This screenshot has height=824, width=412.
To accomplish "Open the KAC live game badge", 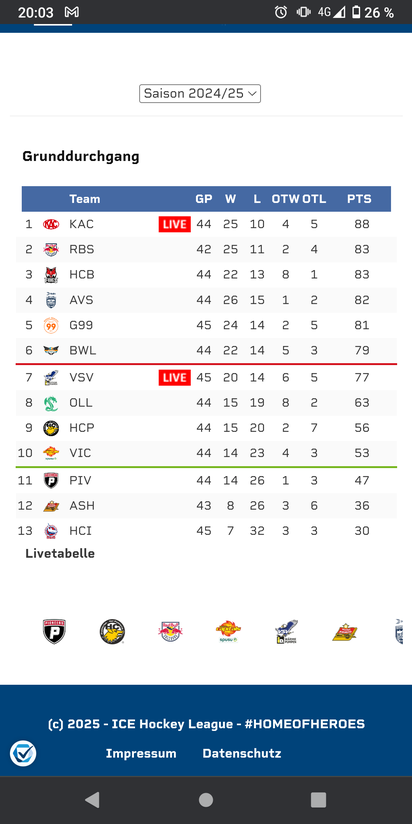I will click(174, 224).
